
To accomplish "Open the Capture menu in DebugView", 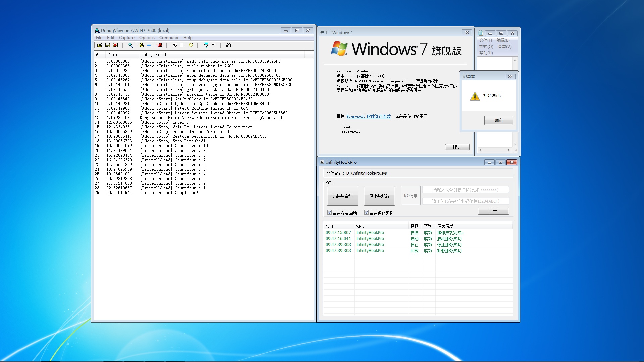I will point(126,38).
